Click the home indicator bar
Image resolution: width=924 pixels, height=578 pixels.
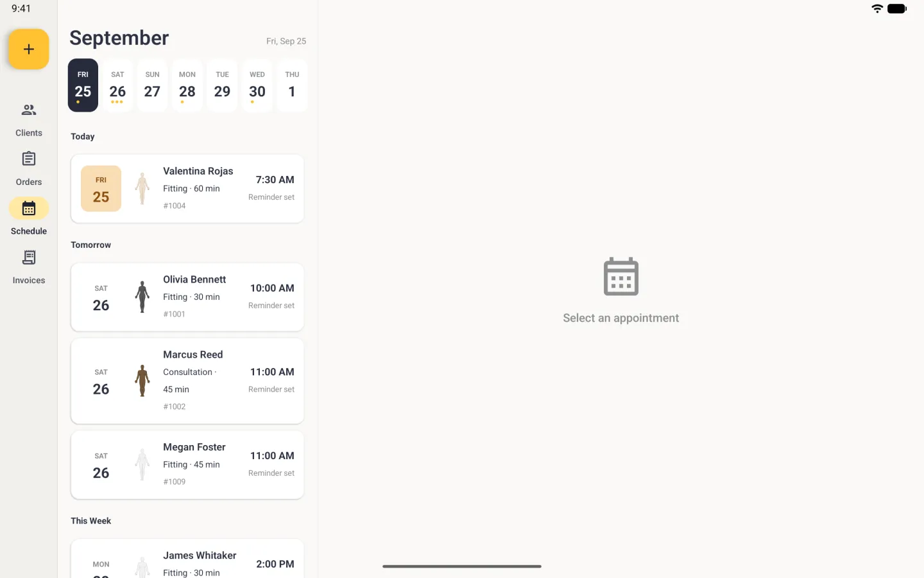coord(462,566)
